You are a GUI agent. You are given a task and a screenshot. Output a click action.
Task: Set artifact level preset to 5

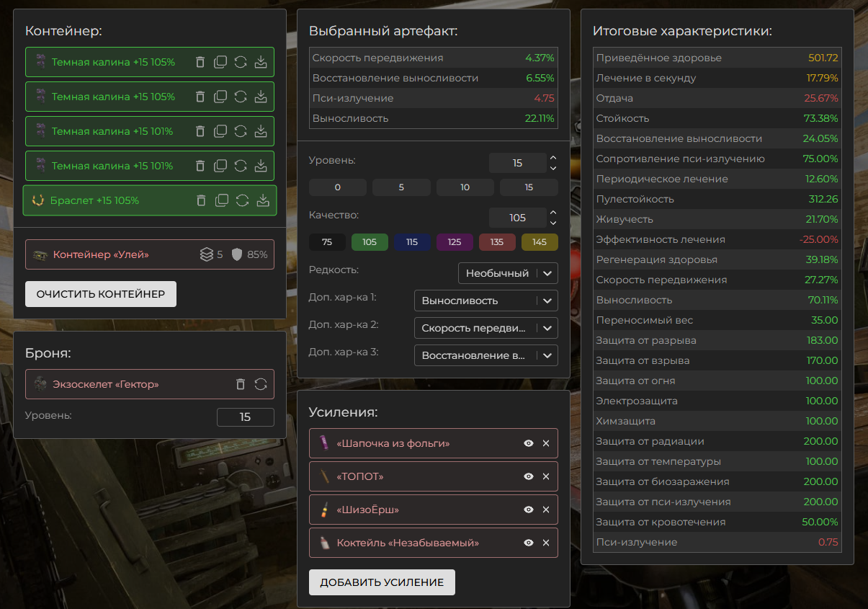[401, 187]
